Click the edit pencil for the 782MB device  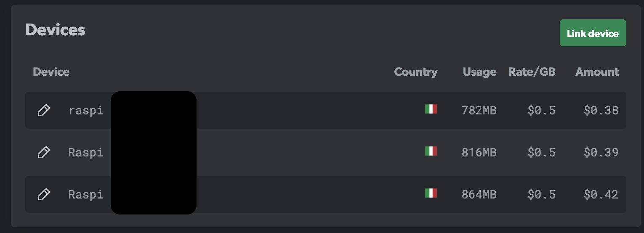[44, 110]
